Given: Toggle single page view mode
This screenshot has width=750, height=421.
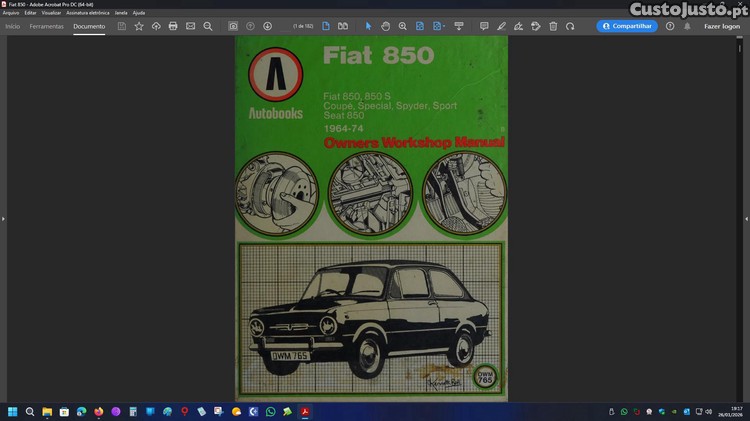Looking at the screenshot, I should 326,26.
